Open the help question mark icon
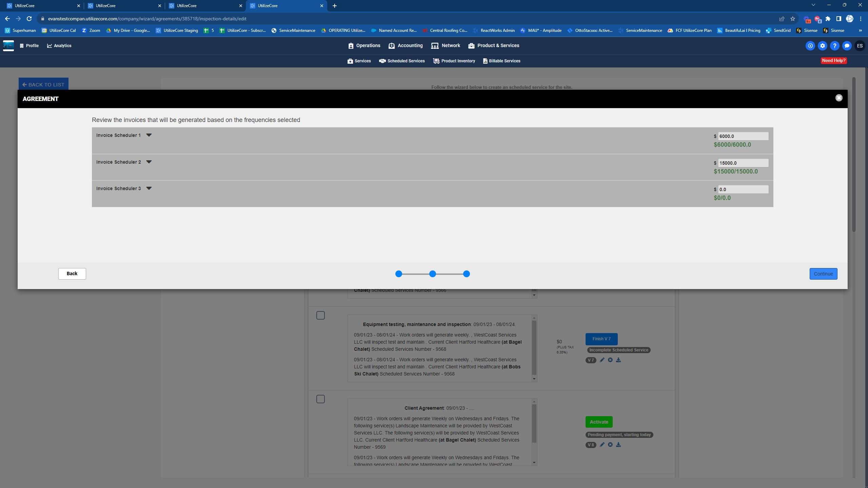Image resolution: width=868 pixels, height=488 pixels. [834, 46]
